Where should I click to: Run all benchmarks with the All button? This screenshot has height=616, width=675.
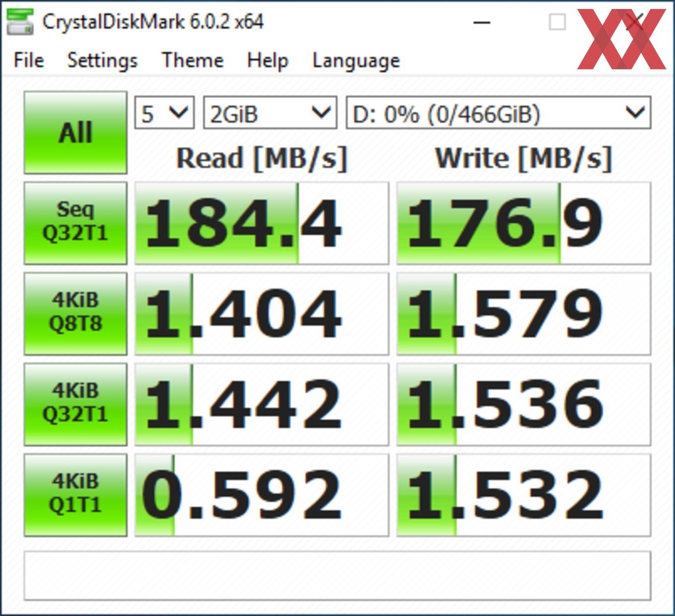(75, 132)
